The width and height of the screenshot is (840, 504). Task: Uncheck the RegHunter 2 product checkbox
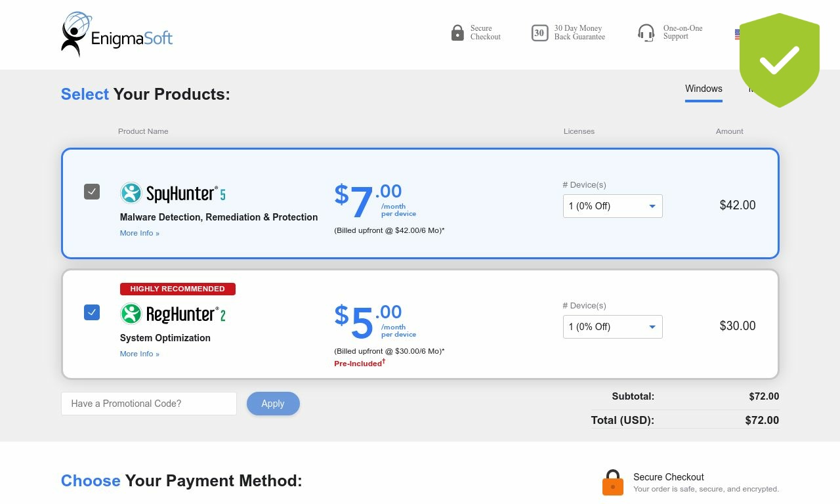pos(92,312)
